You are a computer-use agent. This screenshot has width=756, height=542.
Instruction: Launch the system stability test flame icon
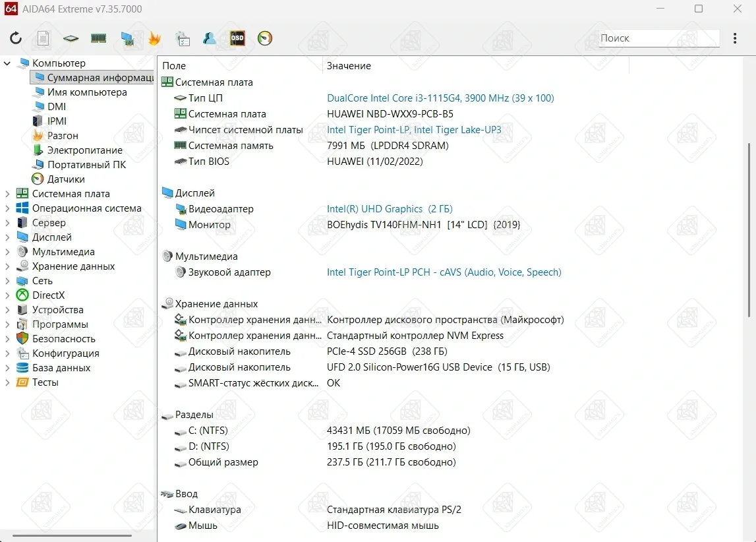(154, 38)
